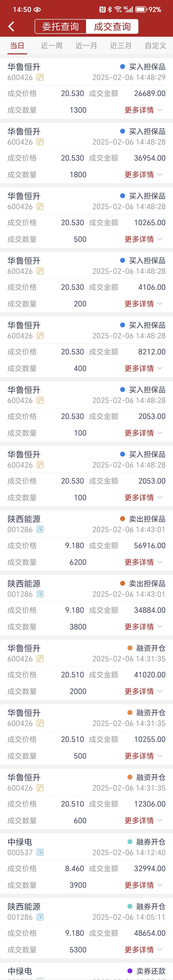Open the 近三月 tab
This screenshot has height=980, width=173.
[x=121, y=46]
